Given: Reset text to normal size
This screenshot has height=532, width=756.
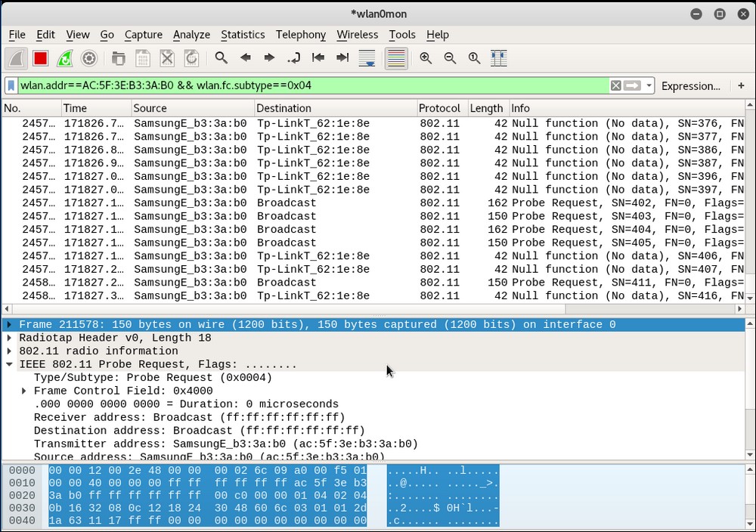Looking at the screenshot, I should (x=475, y=58).
